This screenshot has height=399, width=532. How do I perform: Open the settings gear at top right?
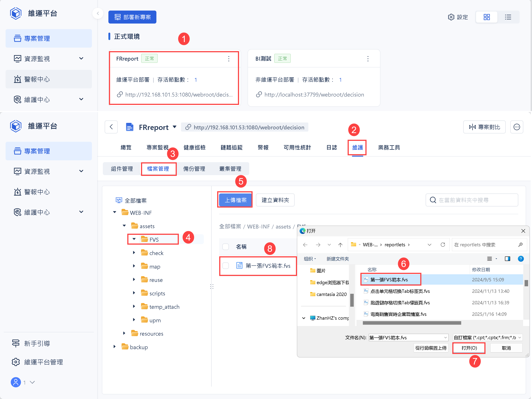pos(451,17)
